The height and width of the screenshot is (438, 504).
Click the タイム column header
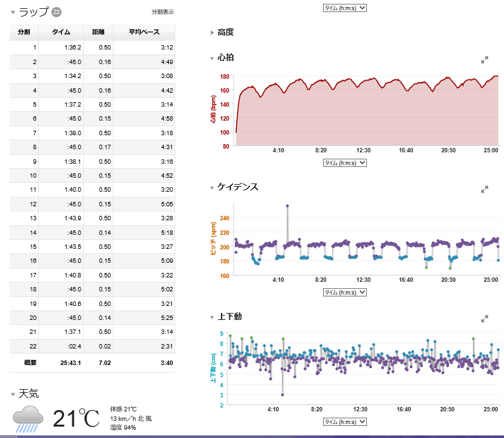pyautogui.click(x=60, y=32)
